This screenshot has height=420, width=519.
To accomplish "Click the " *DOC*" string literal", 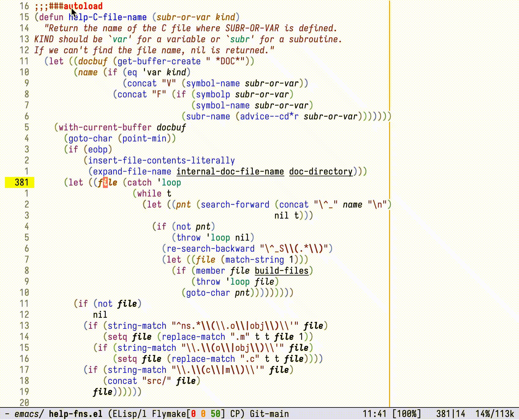I will click(x=225, y=61).
